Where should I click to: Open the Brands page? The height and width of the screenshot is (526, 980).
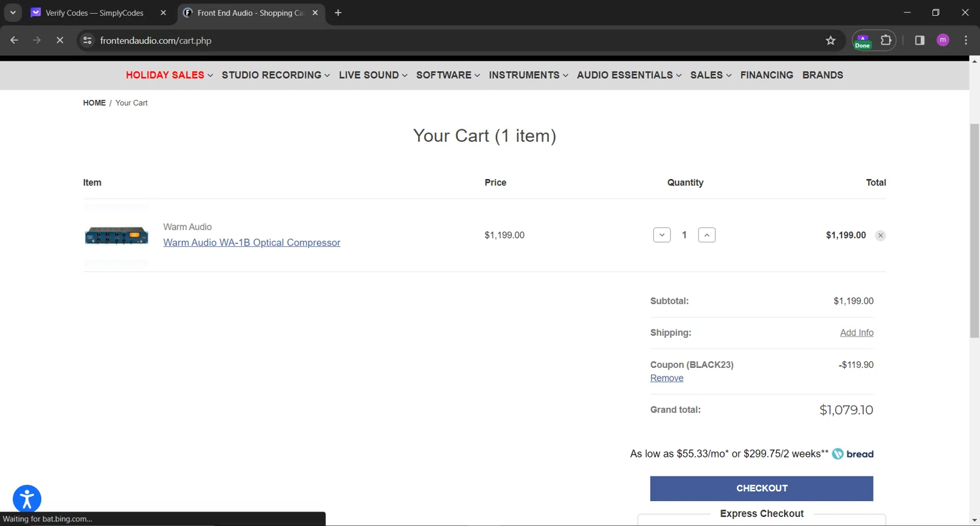tap(823, 75)
